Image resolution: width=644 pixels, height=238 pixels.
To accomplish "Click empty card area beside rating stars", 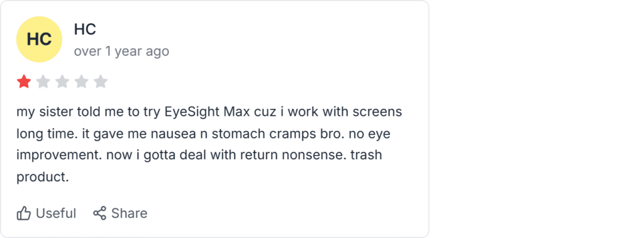I will tap(267, 82).
